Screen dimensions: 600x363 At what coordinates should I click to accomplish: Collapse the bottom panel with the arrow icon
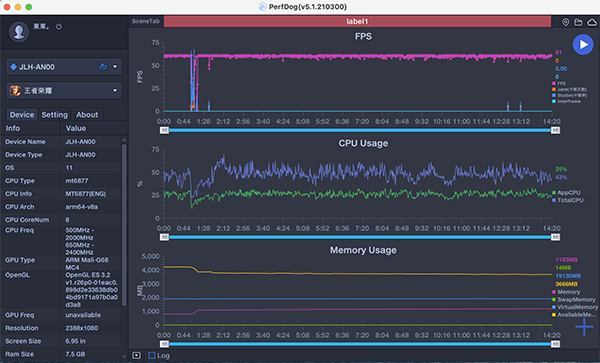click(x=136, y=355)
